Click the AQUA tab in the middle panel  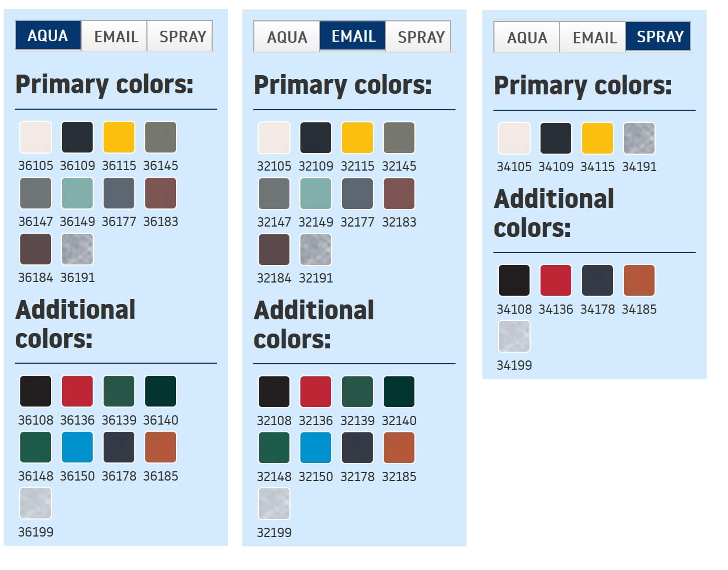coord(287,37)
